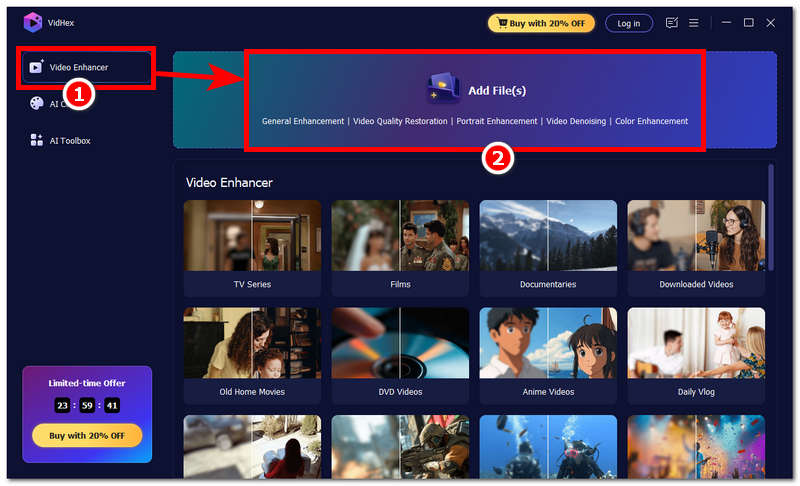This screenshot has width=800, height=486.
Task: Click the vertical scrollbar in the preset list
Action: click(770, 215)
